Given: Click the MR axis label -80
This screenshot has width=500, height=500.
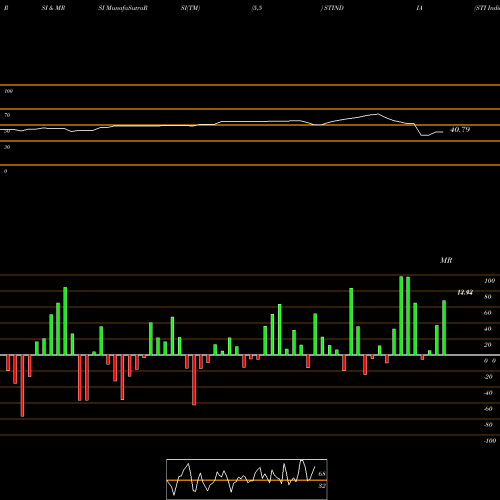Looking at the screenshot, I should coord(488,425).
